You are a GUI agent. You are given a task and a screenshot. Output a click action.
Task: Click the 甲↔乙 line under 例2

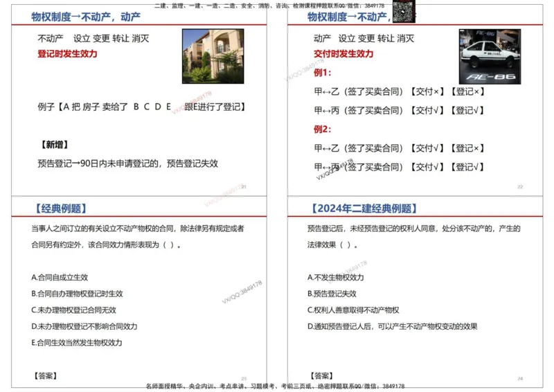point(400,148)
